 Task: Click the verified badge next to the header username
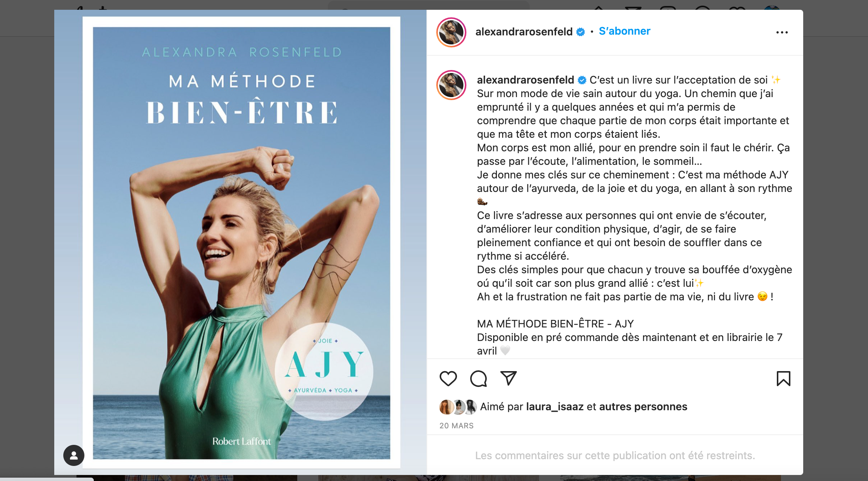(x=581, y=32)
